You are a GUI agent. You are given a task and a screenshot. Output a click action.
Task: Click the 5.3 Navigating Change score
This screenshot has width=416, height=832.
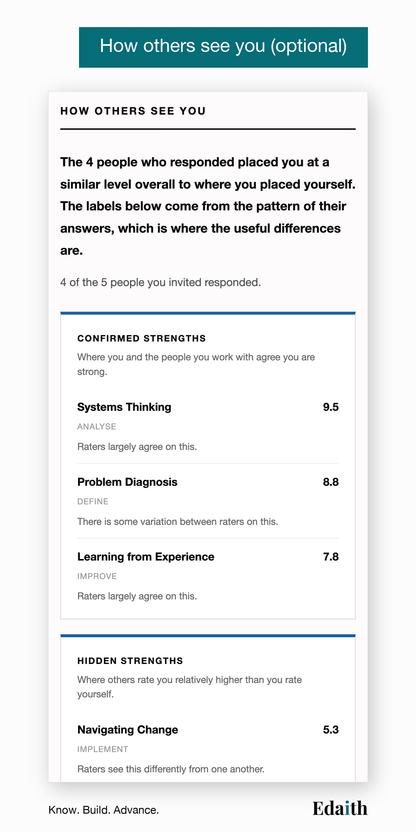tap(331, 730)
